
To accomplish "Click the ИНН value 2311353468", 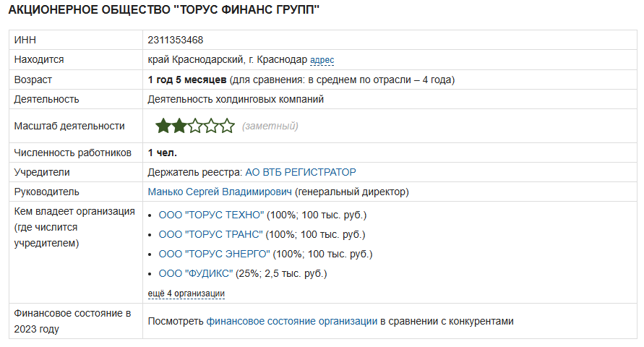I will [x=176, y=40].
